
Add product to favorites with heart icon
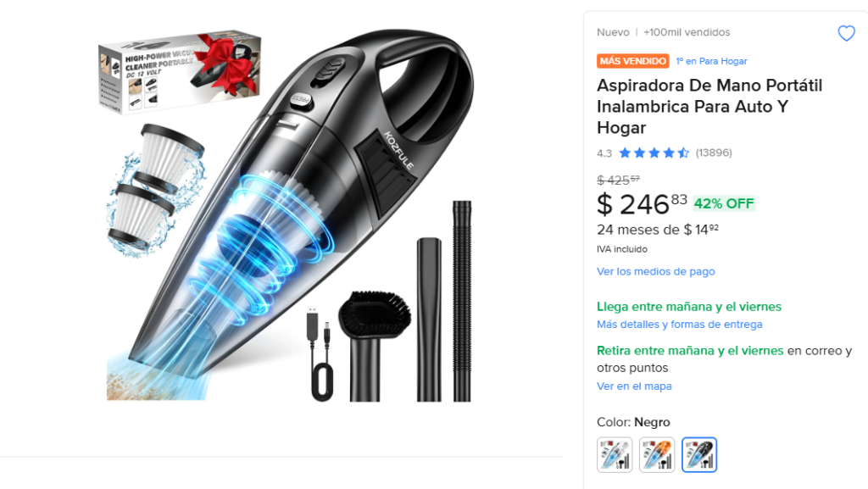[846, 34]
